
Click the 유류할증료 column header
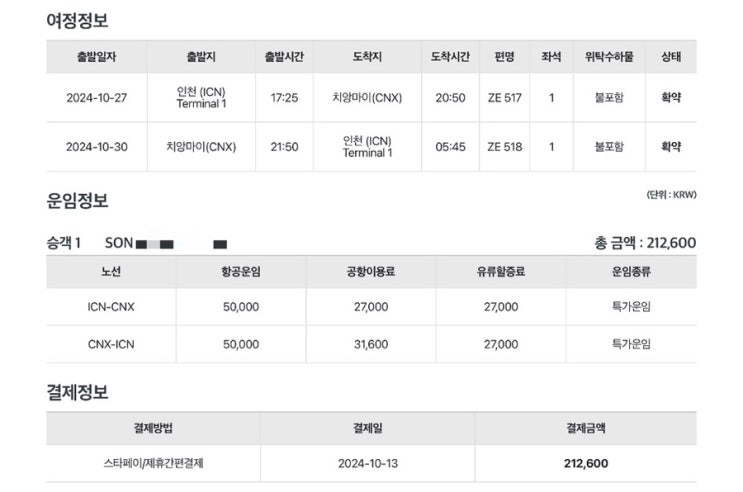click(x=501, y=271)
